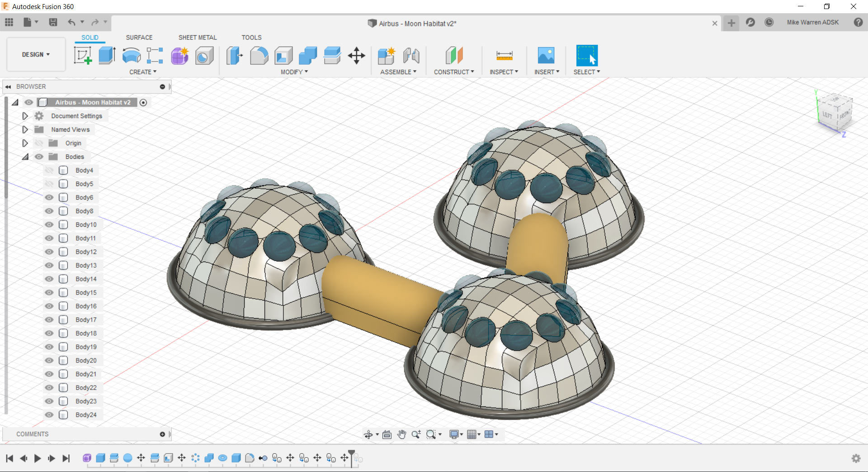
Task: Select the Joint tool
Action: coord(411,56)
